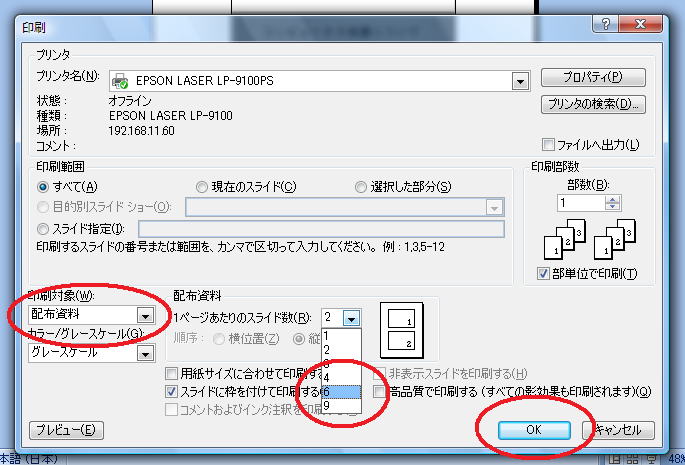The height and width of the screenshot is (465, 685).
Task: Click the OK button
Action: click(x=534, y=430)
